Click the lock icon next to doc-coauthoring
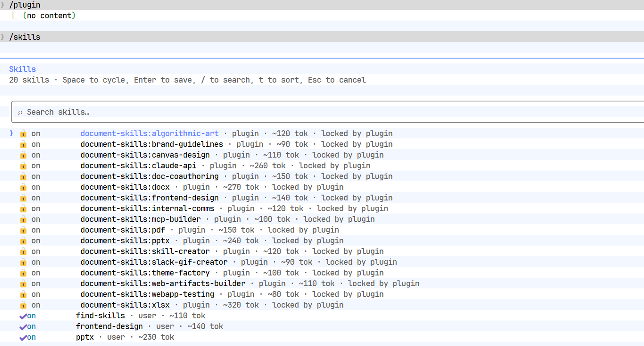Viewport: 644px width, 346px height. click(23, 176)
